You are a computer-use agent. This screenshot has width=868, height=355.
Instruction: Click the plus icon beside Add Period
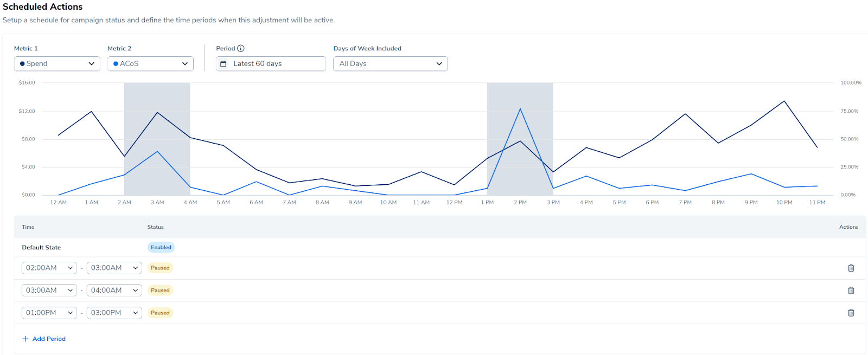(25, 339)
